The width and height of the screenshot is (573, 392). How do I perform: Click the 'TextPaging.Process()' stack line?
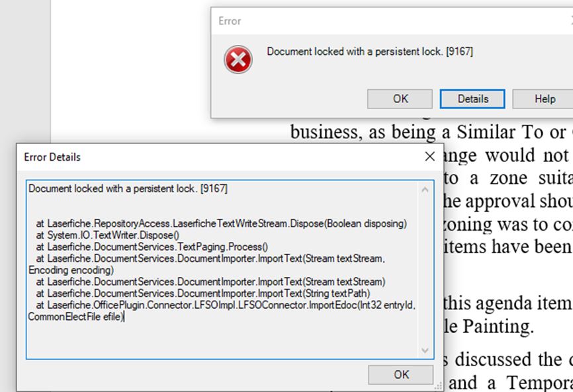[152, 247]
